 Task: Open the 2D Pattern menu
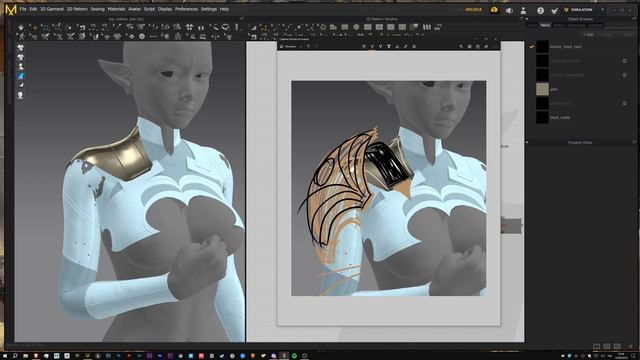click(77, 9)
